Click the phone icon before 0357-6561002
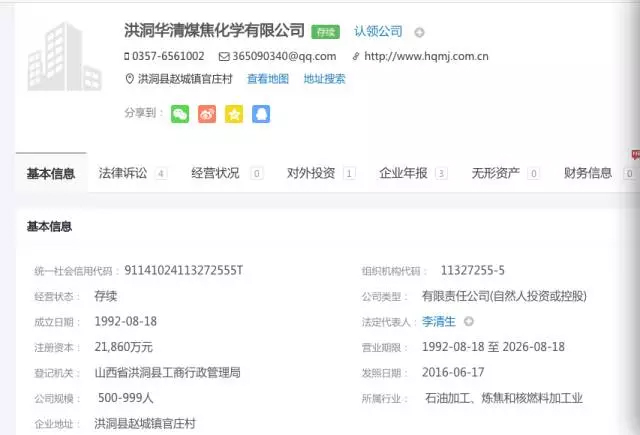Screen dimensions: 640x435 pos(129,57)
